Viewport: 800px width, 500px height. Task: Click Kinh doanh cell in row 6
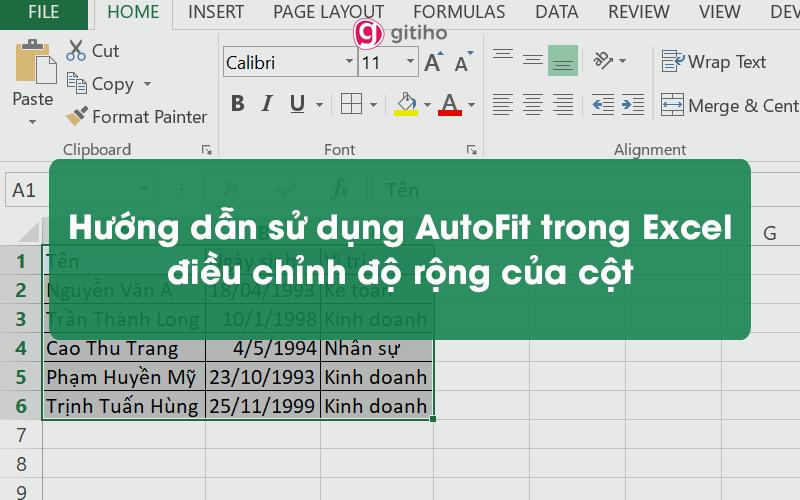(377, 406)
